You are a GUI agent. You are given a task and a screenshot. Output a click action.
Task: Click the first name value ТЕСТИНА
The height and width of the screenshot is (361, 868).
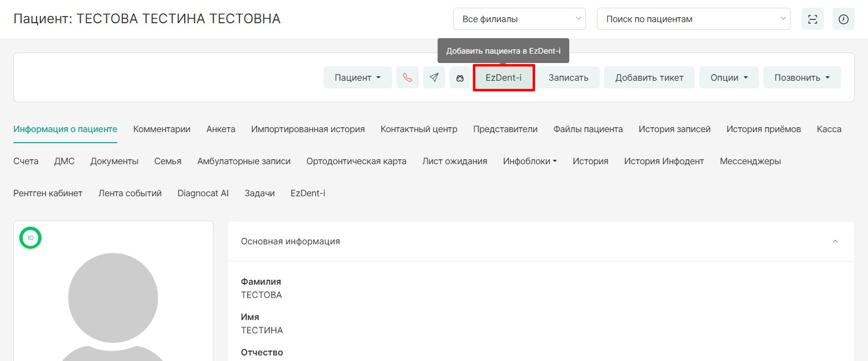coord(262,330)
